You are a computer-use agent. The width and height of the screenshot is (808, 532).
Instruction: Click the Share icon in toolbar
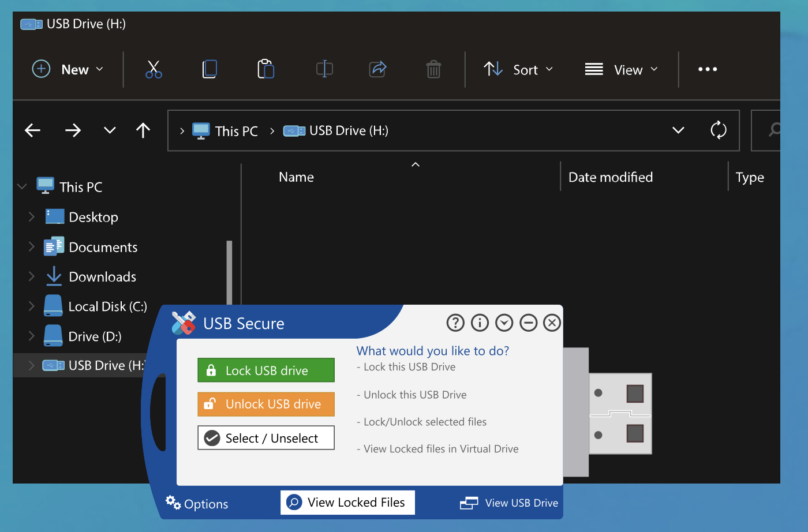[x=377, y=69]
